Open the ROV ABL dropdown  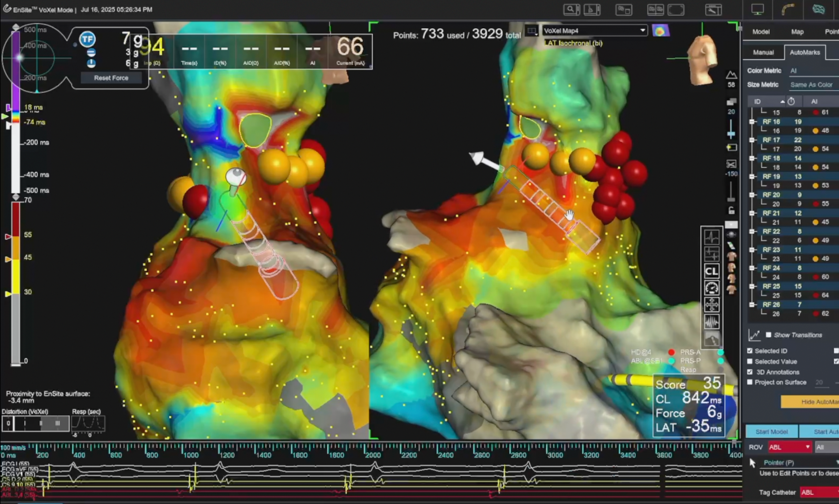pos(790,447)
